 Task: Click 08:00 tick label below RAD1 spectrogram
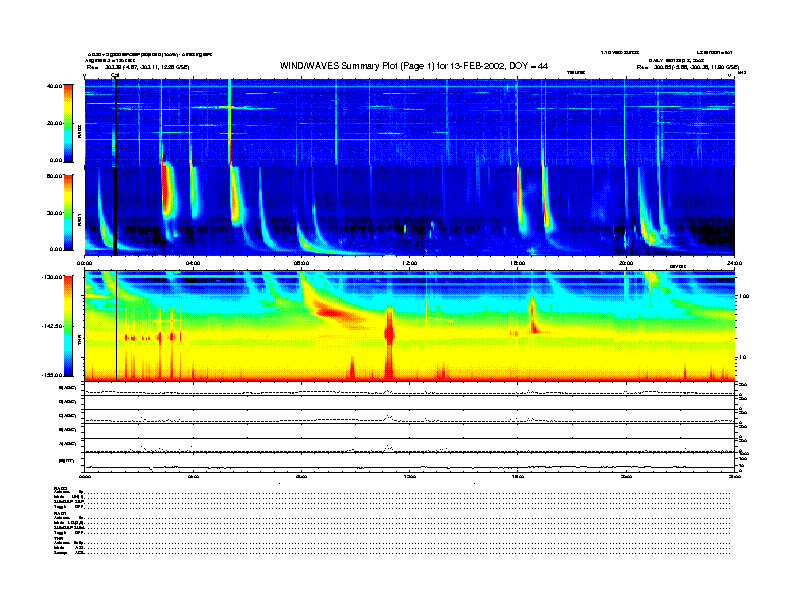[x=301, y=263]
